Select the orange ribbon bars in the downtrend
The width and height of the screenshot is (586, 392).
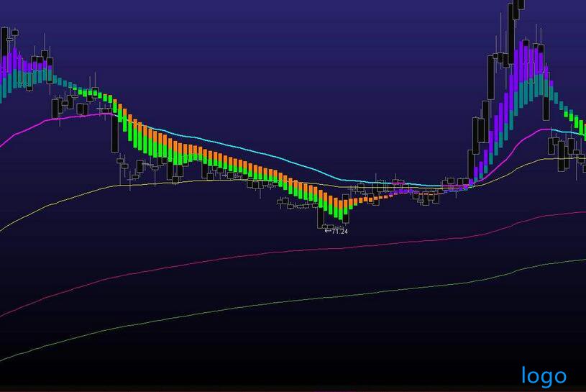pyautogui.click(x=216, y=156)
